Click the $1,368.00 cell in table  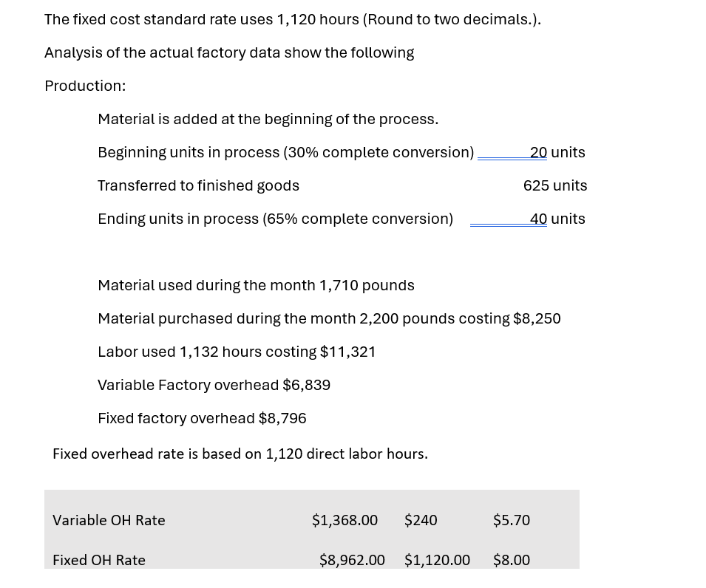(x=345, y=520)
